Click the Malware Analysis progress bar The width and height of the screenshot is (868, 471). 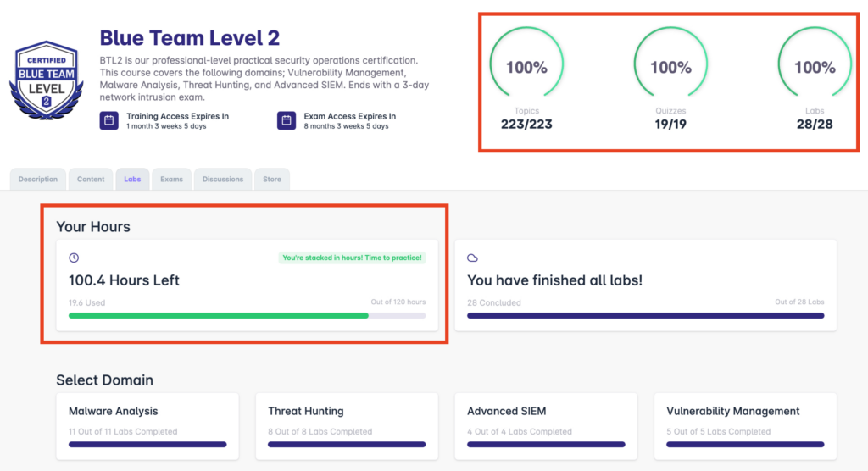[147, 445]
